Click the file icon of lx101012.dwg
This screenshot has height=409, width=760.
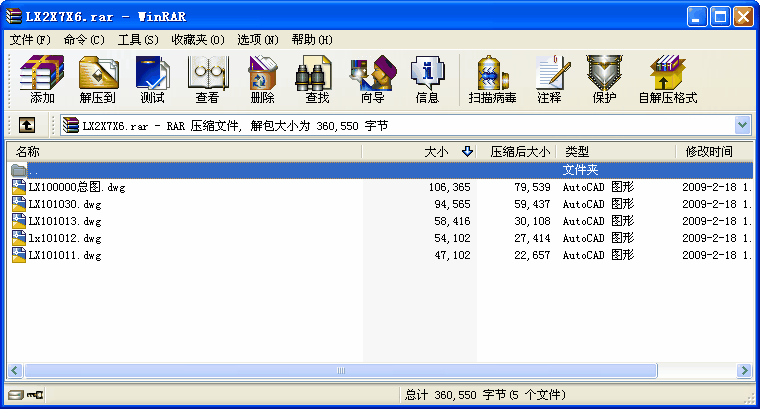click(x=19, y=238)
